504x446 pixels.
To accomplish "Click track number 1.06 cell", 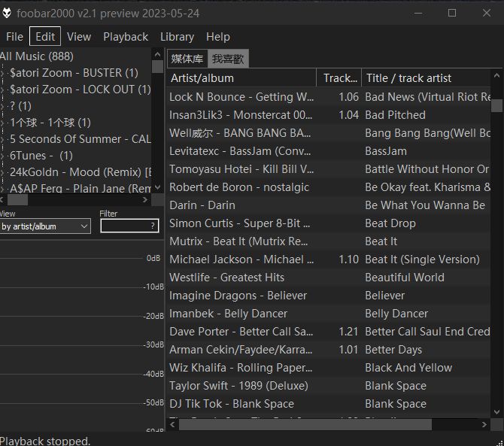I will point(349,97).
